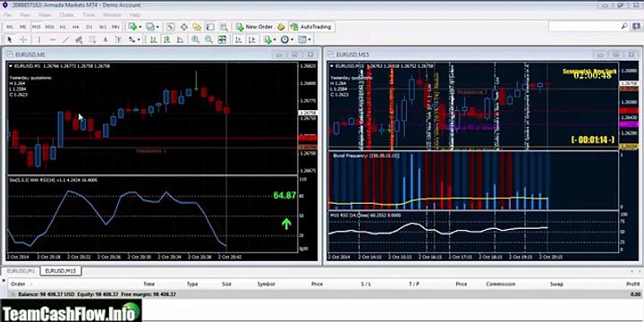Expand the Indicators dropdown arrow
This screenshot has width=644, height=322.
[275, 40]
